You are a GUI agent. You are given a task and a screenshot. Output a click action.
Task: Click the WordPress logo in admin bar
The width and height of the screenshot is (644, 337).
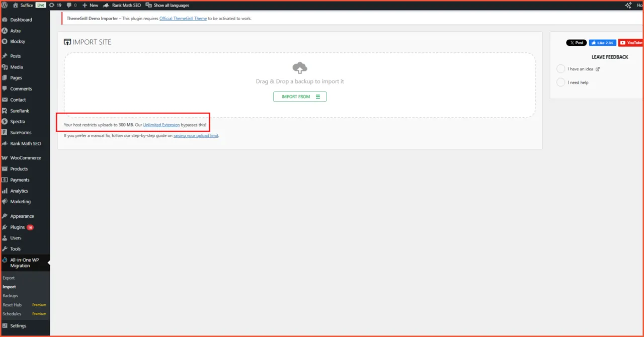click(x=5, y=5)
